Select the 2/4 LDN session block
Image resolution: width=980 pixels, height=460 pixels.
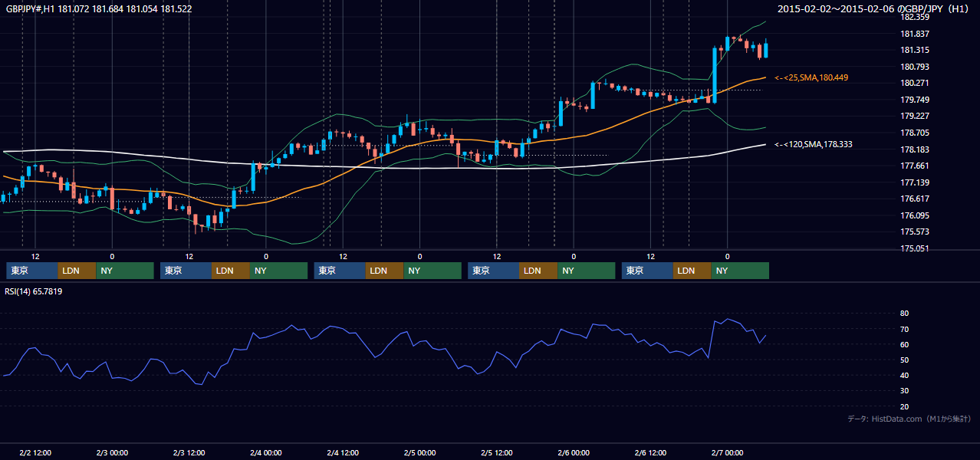(384, 271)
